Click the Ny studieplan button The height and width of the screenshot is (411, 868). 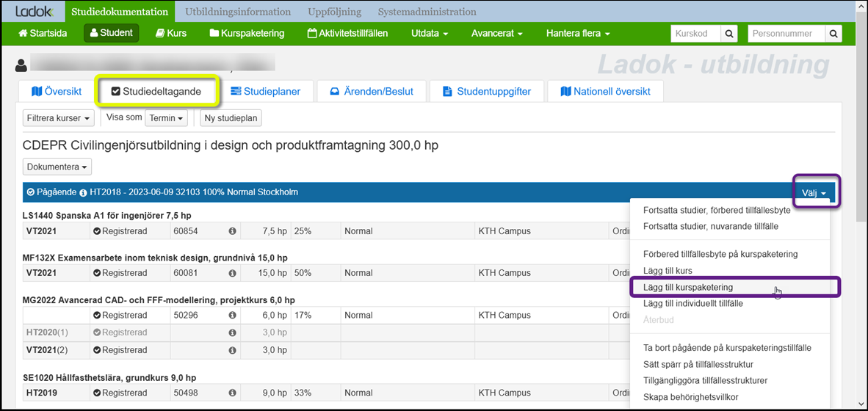click(231, 118)
